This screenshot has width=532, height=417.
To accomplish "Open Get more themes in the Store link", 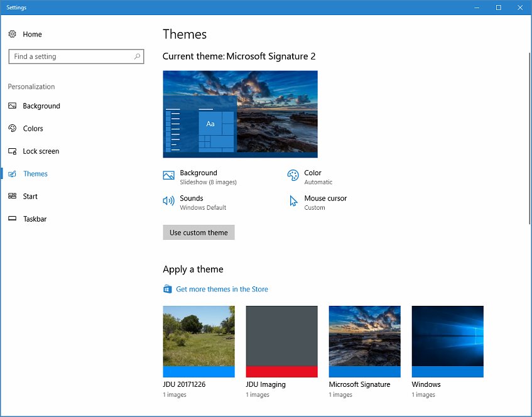I will point(222,289).
